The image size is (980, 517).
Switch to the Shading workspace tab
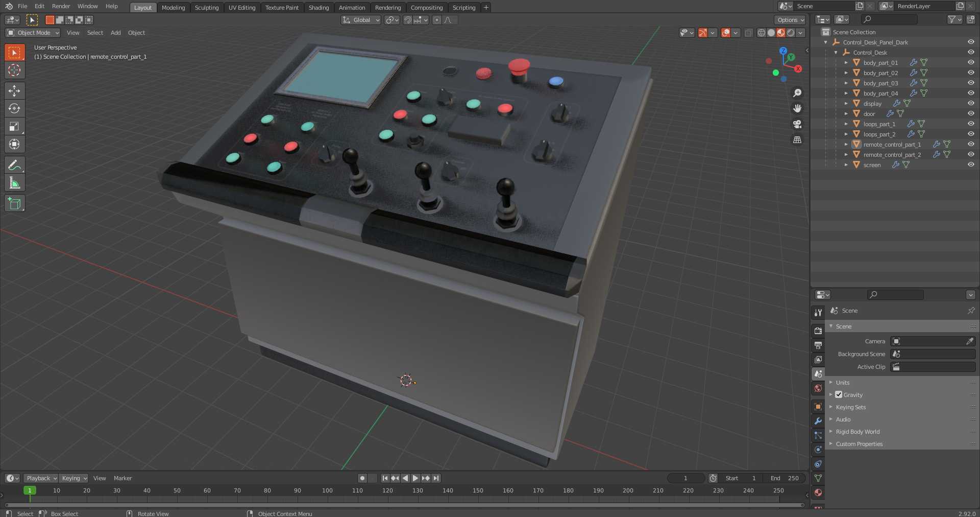[x=318, y=8]
